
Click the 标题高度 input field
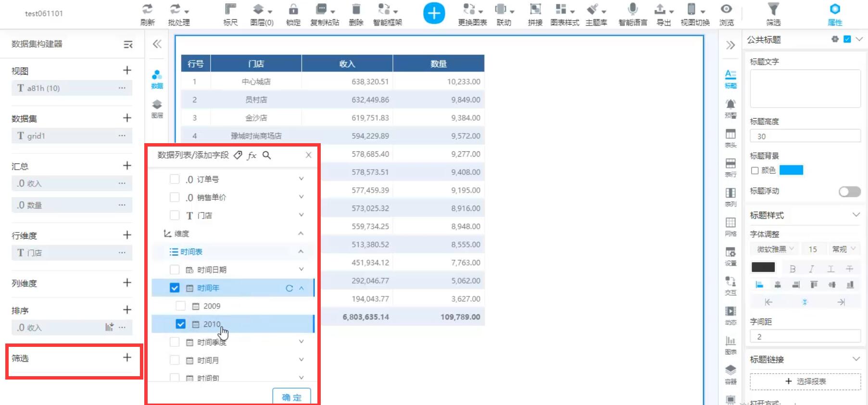coord(805,136)
